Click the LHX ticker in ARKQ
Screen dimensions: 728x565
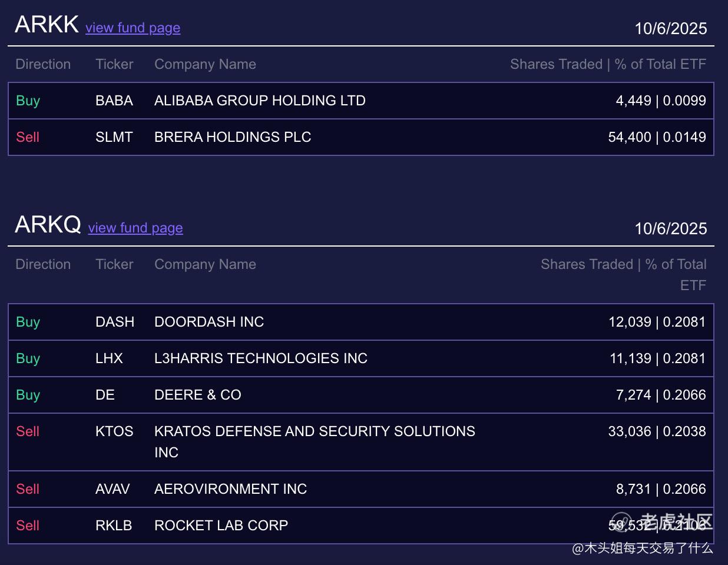(109, 358)
